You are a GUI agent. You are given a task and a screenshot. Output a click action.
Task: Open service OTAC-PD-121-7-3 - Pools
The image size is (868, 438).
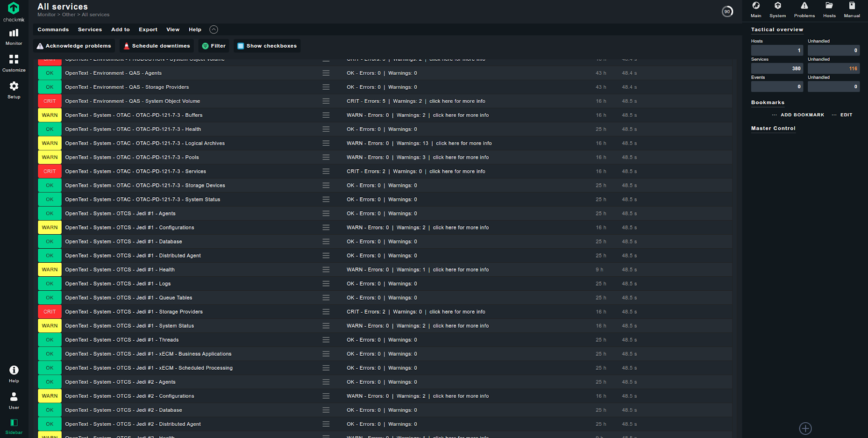(x=132, y=157)
